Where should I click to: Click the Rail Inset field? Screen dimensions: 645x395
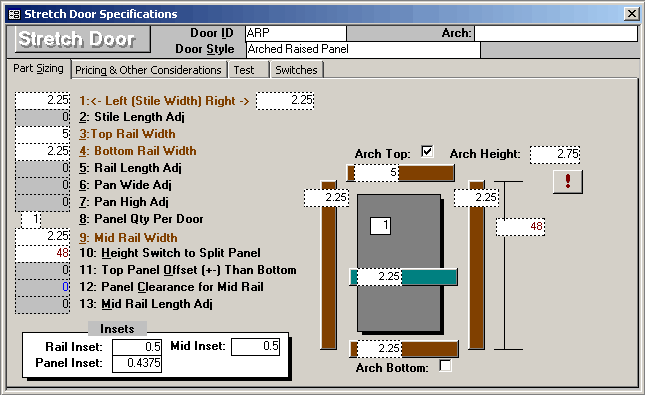tap(137, 347)
